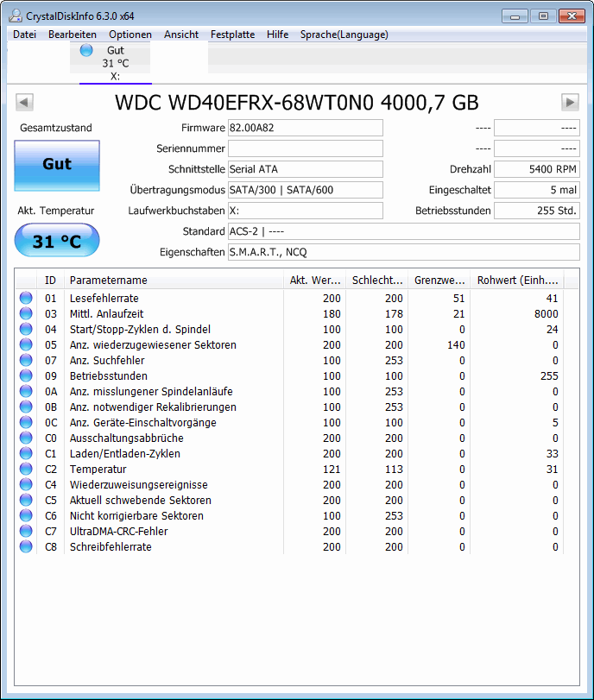Click status orb for Wiederzuweisungsereignisse
Viewport: 594px width, 700px height.
click(x=26, y=484)
